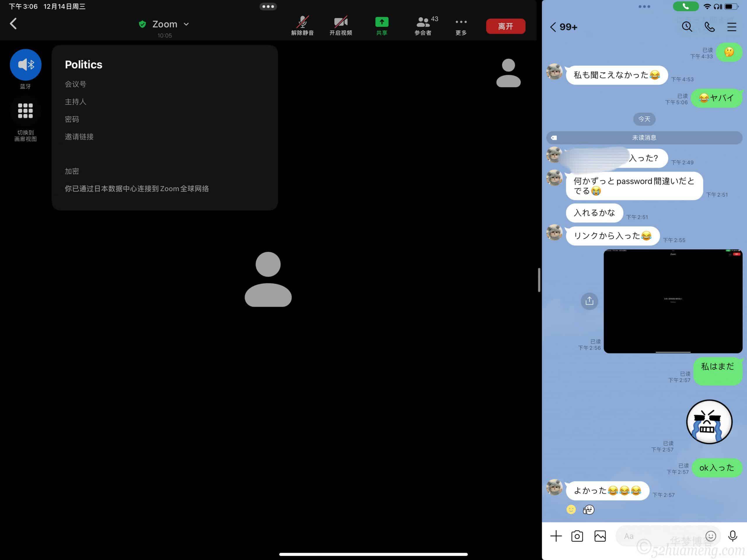Open photo gallery icon in LINE input bar

600,536
